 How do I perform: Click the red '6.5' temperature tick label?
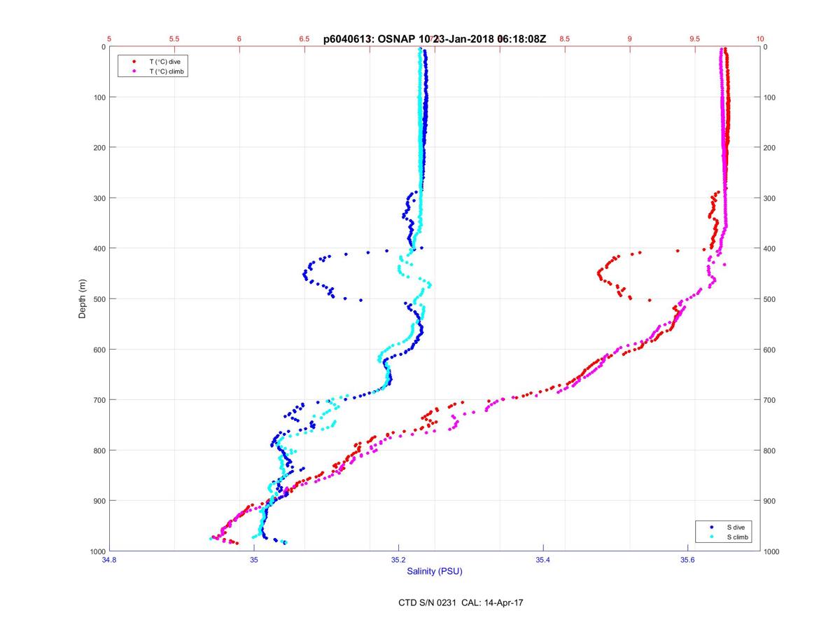click(304, 39)
